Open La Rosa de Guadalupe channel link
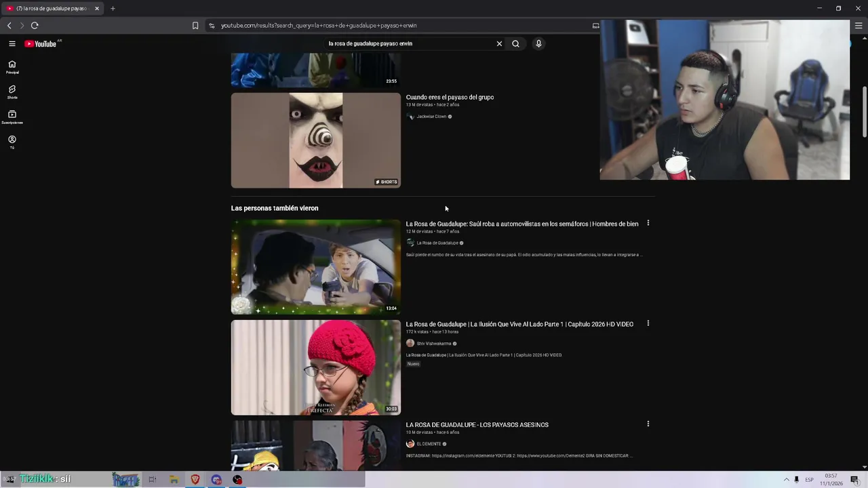This screenshot has width=868, height=488. [437, 243]
